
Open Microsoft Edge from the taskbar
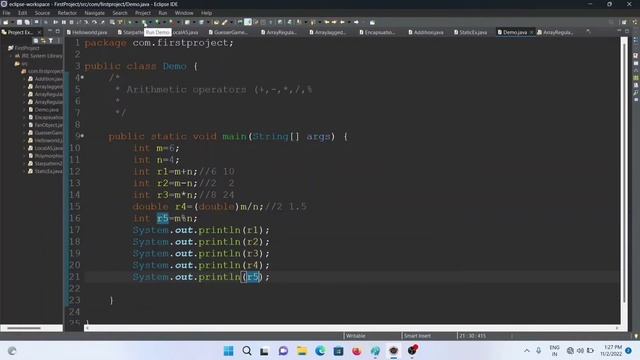320,351
